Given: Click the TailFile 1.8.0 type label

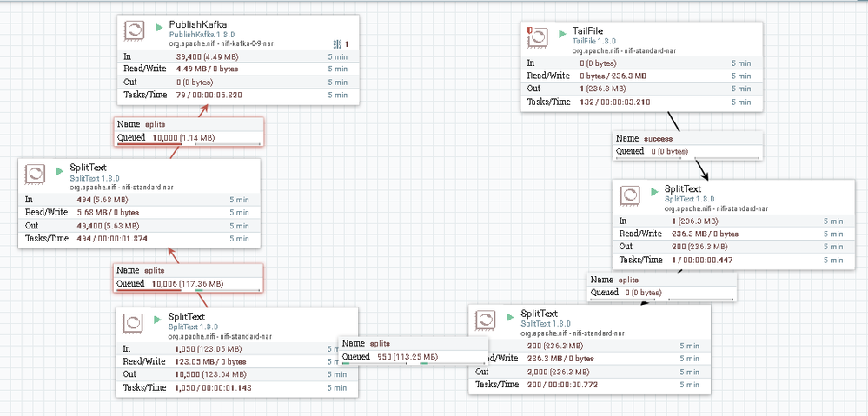Looking at the screenshot, I should 594,42.
